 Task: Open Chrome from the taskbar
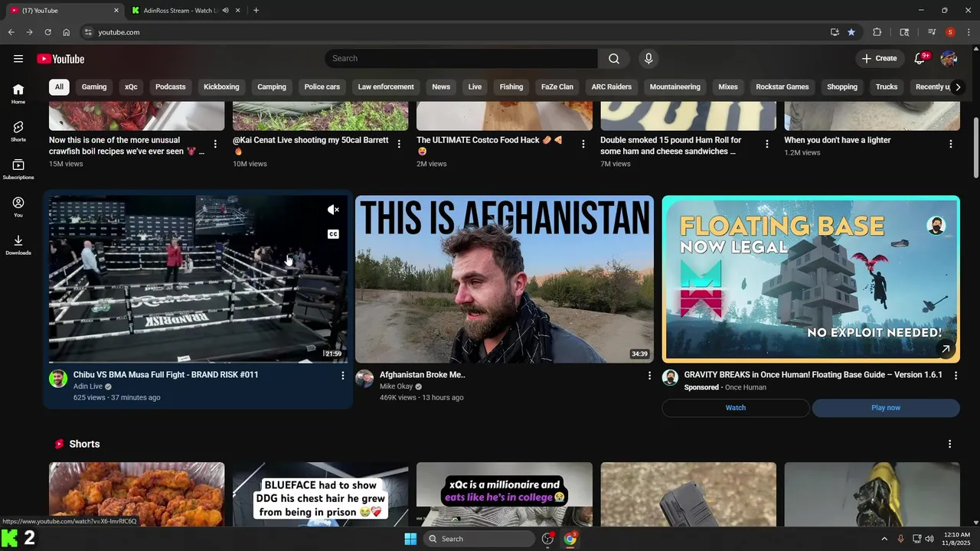pyautogui.click(x=570, y=539)
